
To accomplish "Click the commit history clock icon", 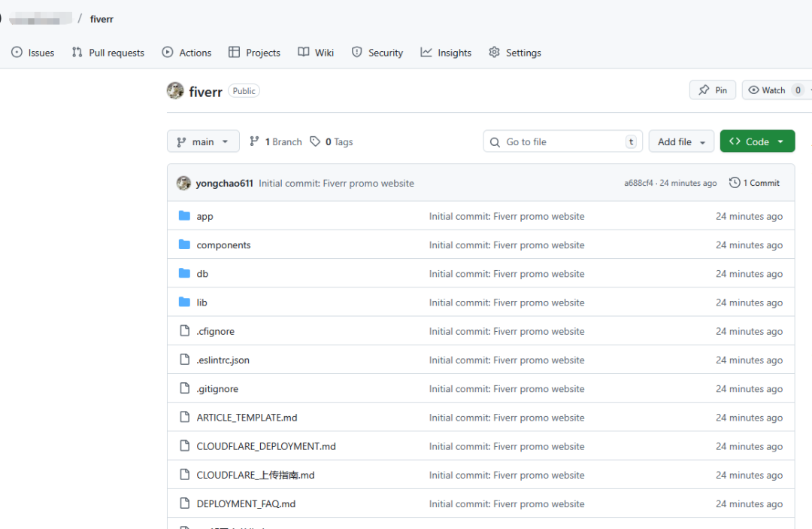I will [x=734, y=183].
